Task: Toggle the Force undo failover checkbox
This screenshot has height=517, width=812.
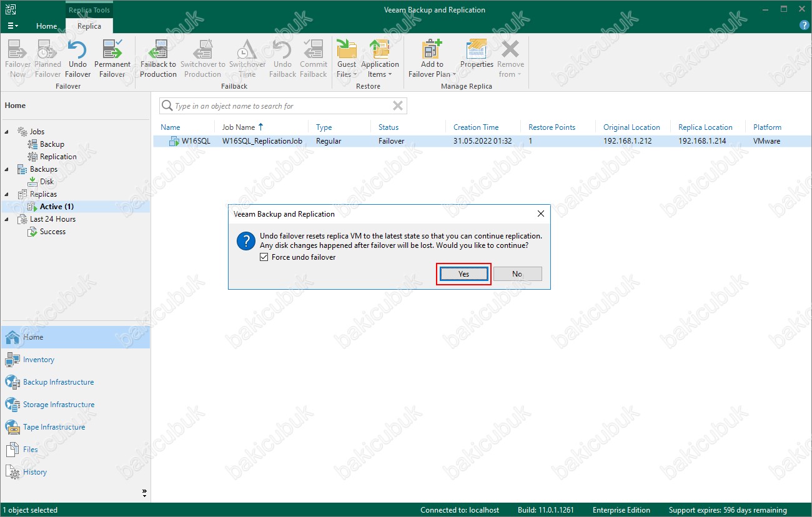Action: point(264,257)
